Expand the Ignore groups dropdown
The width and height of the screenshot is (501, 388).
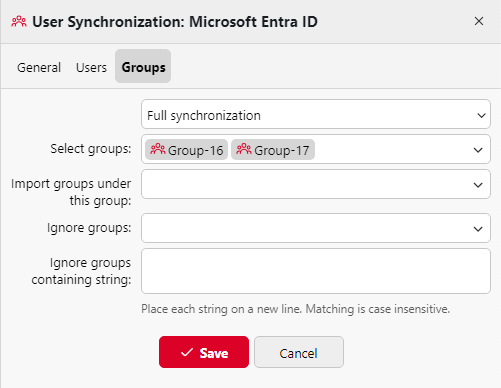[x=316, y=228]
